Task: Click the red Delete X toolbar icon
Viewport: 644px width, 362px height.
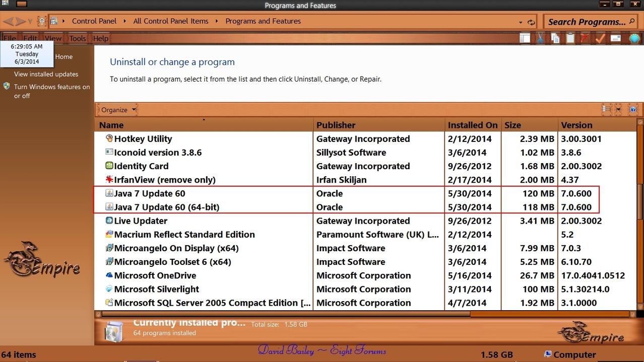Action: (x=585, y=38)
